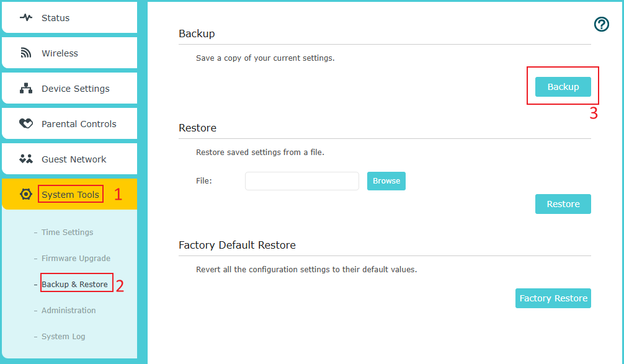Click the Device Settings network icon
Screen dimensions: 624x364
[26, 89]
